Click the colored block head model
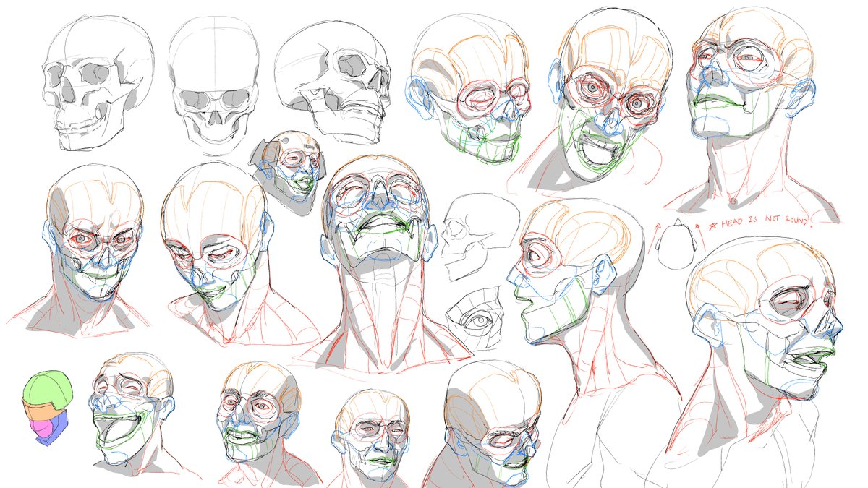 48,407
